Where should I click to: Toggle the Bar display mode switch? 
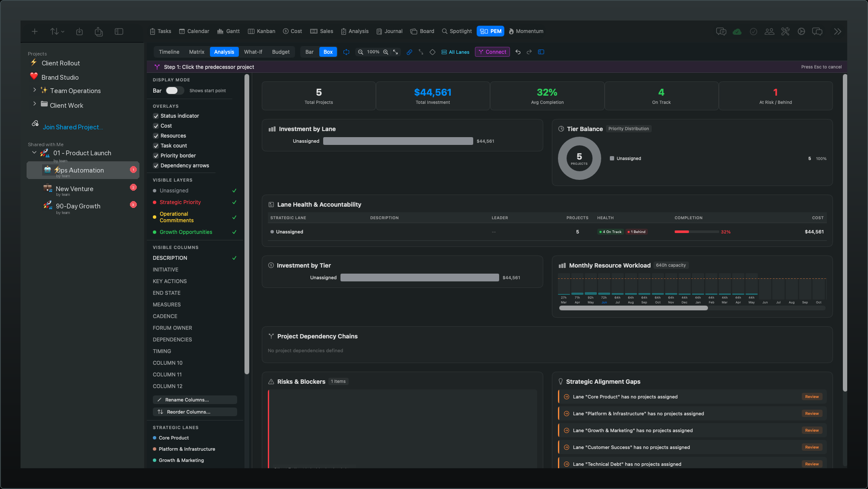(x=174, y=91)
